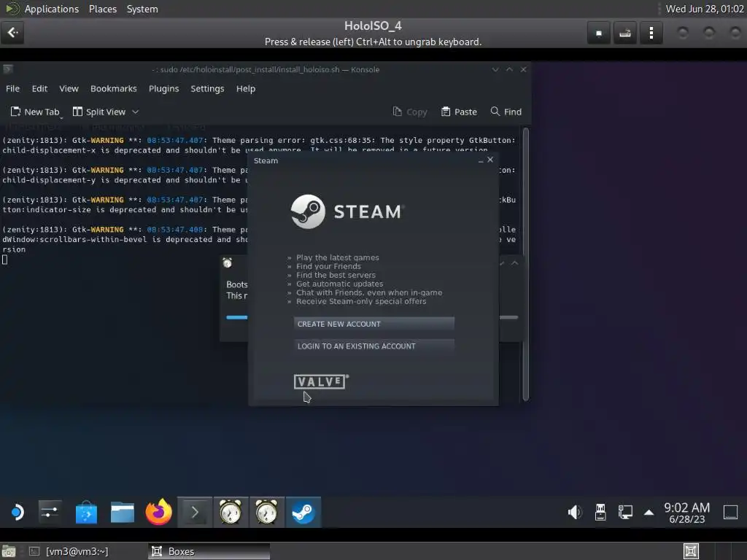
Task: Click Create New Account in Steam
Action: pyautogui.click(x=374, y=324)
